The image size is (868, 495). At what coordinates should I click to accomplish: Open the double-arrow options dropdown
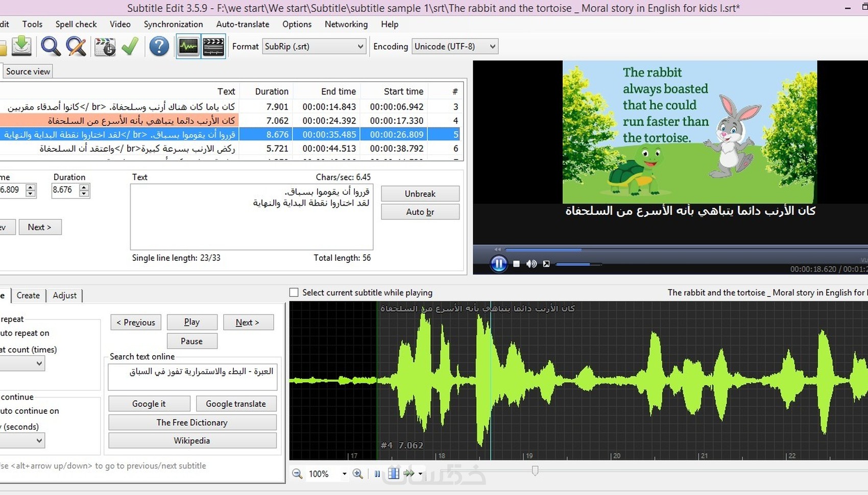[420, 474]
